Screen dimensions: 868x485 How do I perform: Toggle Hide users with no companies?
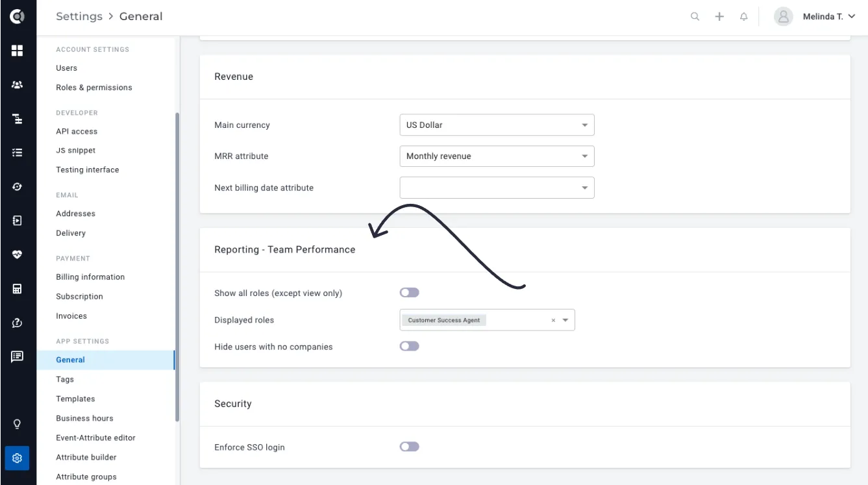pyautogui.click(x=410, y=346)
